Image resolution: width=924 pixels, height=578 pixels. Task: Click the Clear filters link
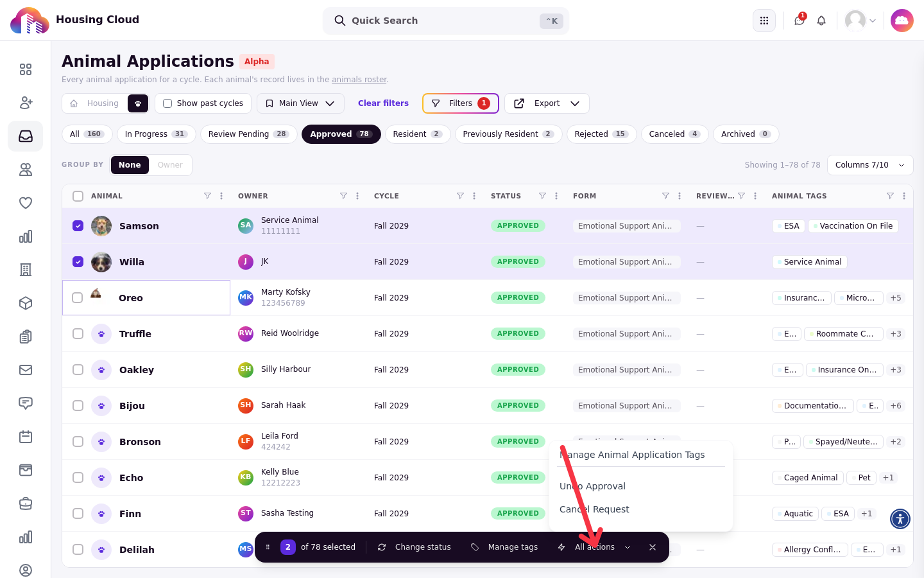383,103
